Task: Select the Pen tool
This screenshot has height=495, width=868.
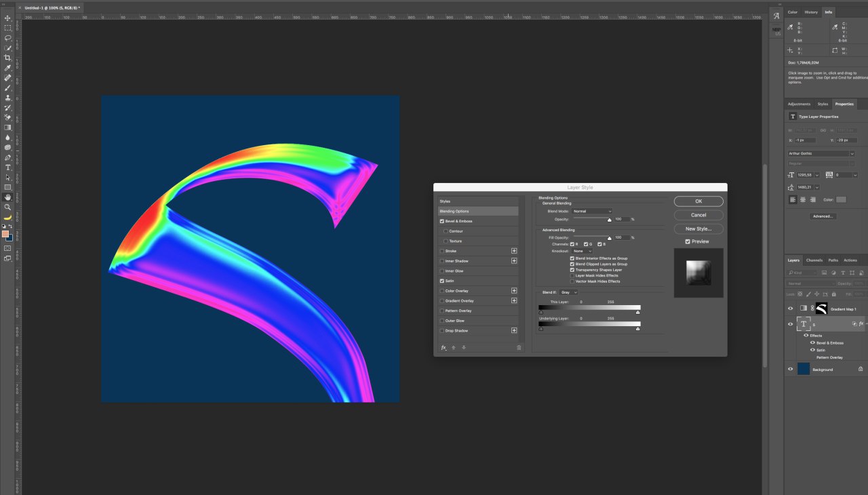Action: pos(8,157)
